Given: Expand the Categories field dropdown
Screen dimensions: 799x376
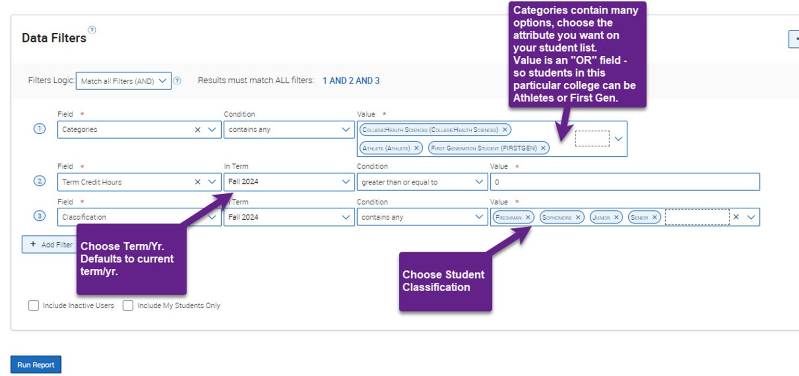Looking at the screenshot, I should (x=212, y=130).
